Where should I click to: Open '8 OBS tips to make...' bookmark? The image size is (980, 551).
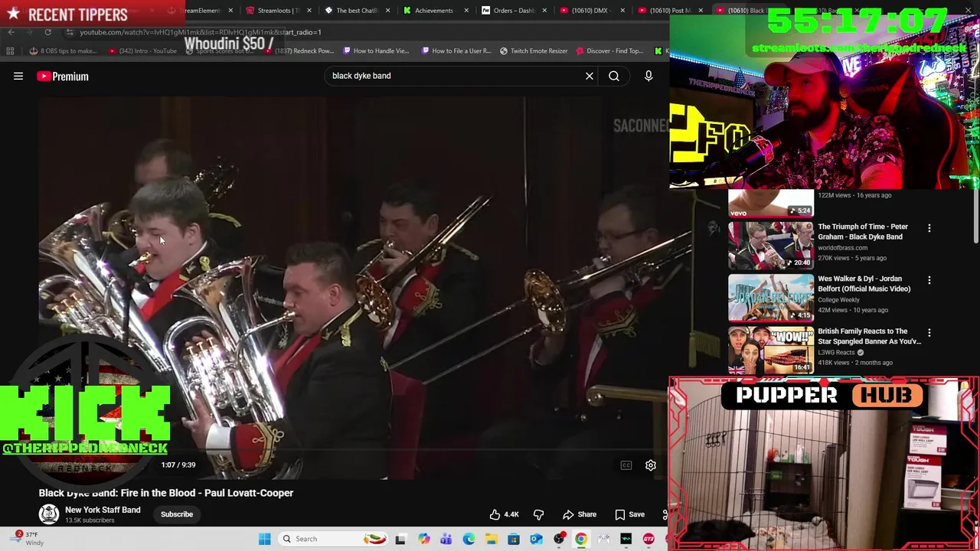[64, 51]
